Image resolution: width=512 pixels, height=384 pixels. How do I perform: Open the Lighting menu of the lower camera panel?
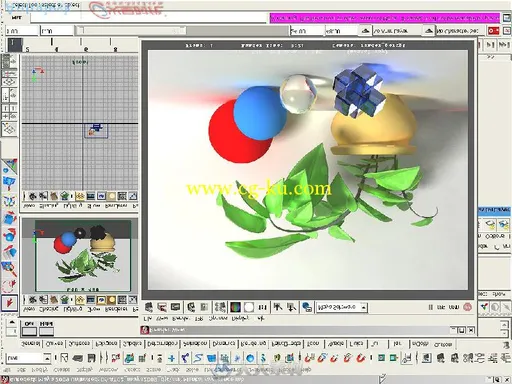pos(72,309)
